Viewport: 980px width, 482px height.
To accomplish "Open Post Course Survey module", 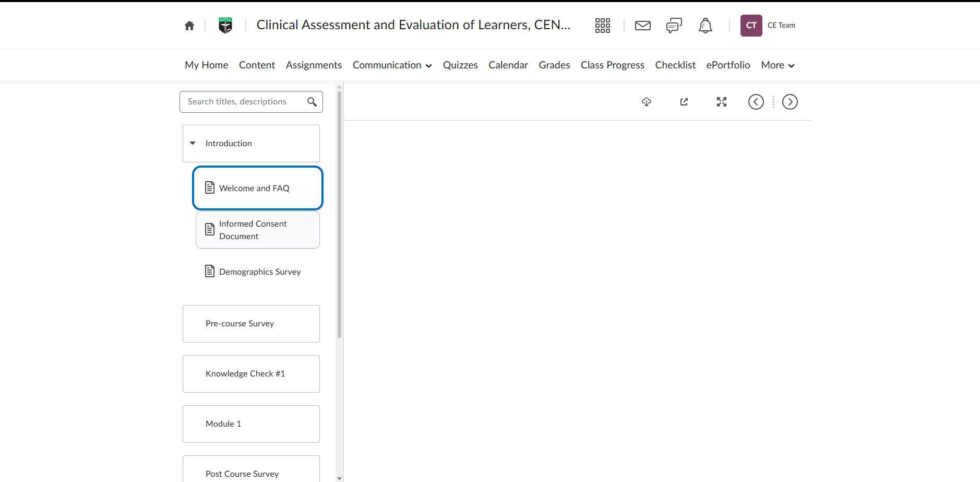I will pos(251,469).
